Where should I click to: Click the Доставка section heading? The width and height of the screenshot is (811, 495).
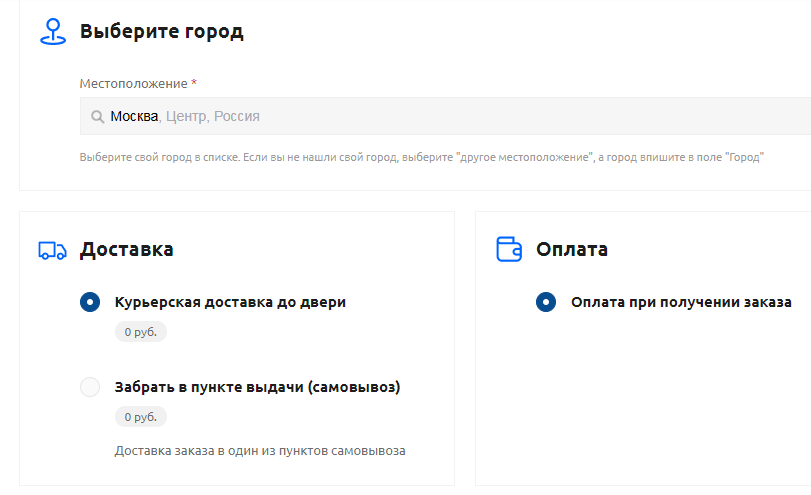click(127, 249)
